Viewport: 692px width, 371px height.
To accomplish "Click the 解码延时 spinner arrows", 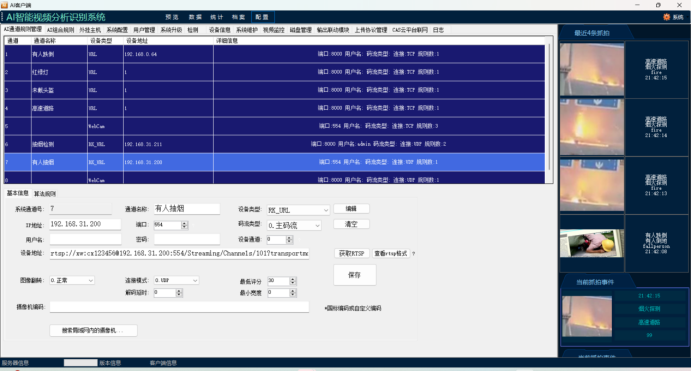I will [179, 292].
